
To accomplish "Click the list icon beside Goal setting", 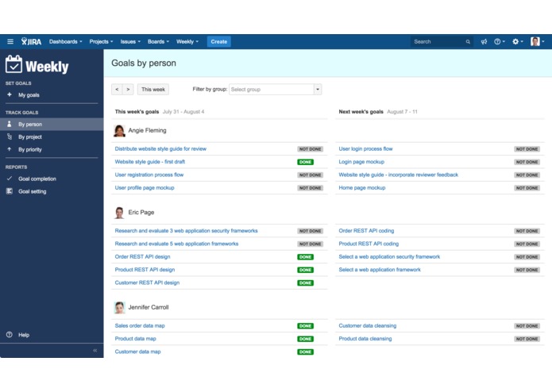I will point(10,191).
